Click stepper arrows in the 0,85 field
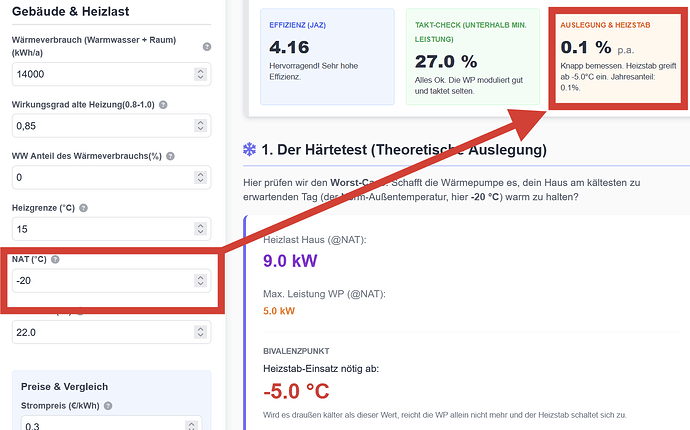Image resolution: width=690 pixels, height=430 pixels. pos(200,126)
